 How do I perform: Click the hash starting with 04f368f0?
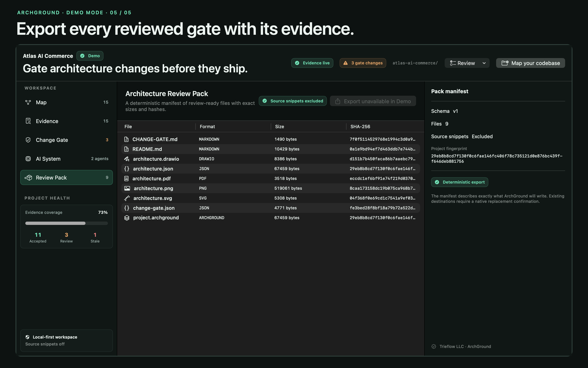382,198
